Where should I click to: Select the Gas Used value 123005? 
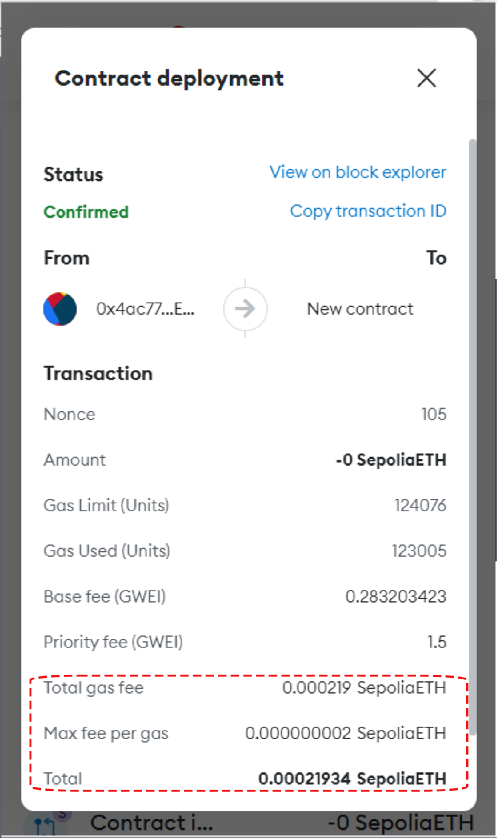tap(419, 551)
